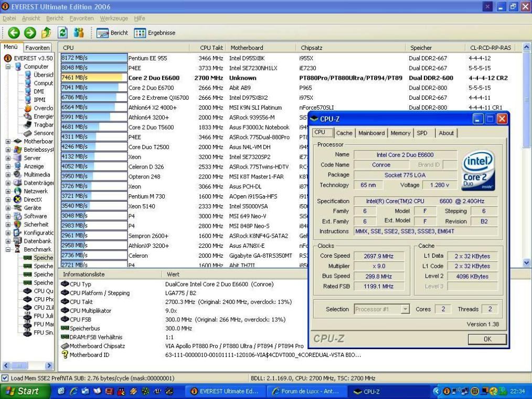Open the Datei menu
532x399 pixels.
pyautogui.click(x=9, y=18)
